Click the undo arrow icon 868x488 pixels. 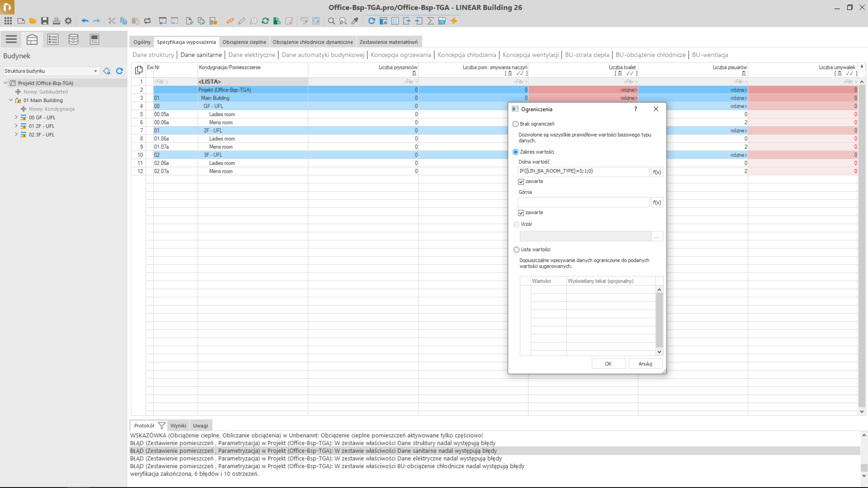tap(85, 21)
